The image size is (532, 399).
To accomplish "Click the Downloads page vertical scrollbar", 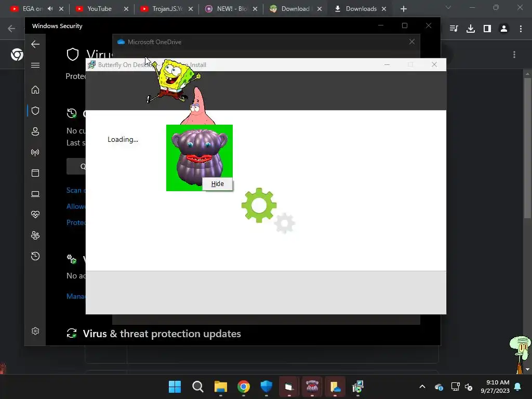I will 527,148.
